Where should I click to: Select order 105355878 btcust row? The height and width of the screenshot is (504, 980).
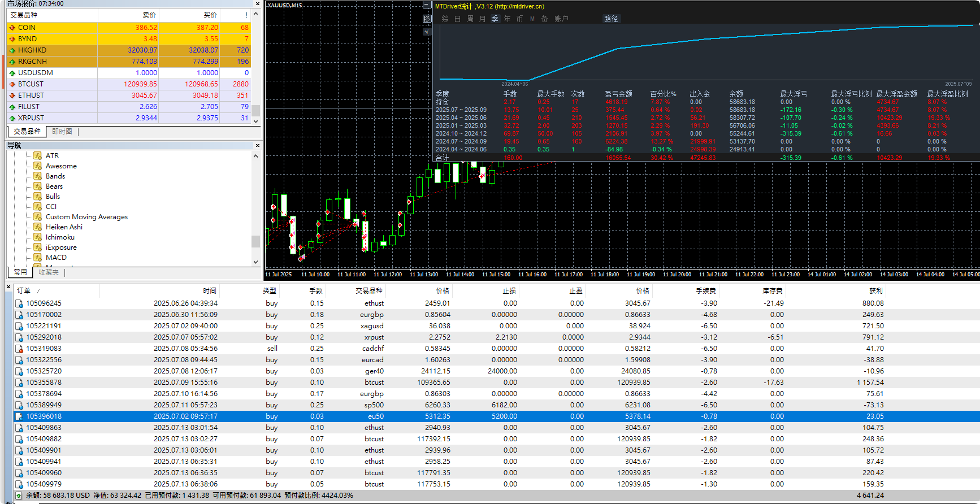click(x=496, y=383)
